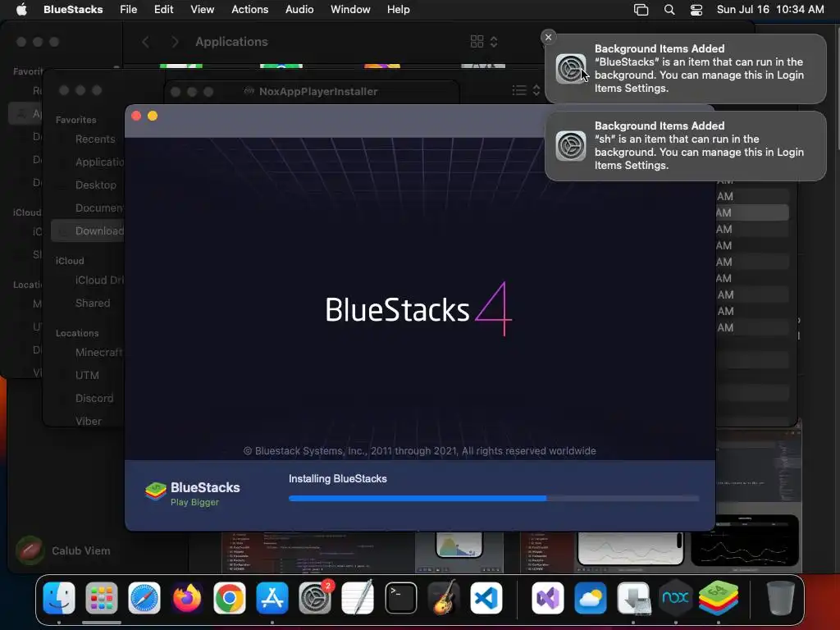The height and width of the screenshot is (630, 840).
Task: Click the BlueStacks Play Bigger logo
Action: pos(192,493)
